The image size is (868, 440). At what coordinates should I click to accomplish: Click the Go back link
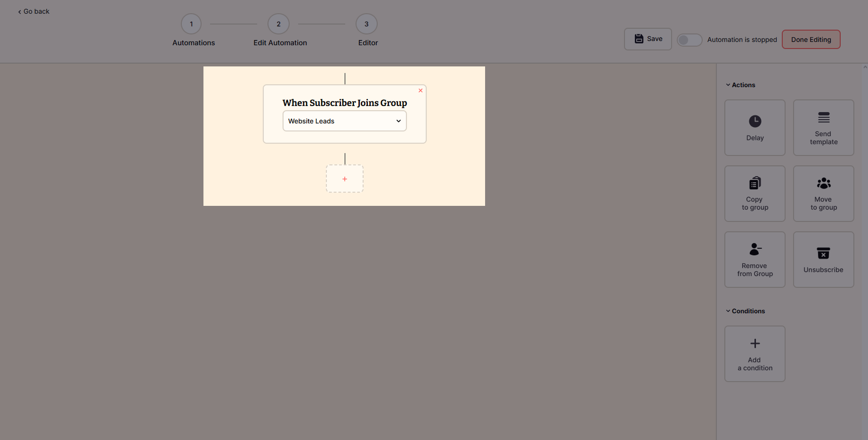click(33, 11)
